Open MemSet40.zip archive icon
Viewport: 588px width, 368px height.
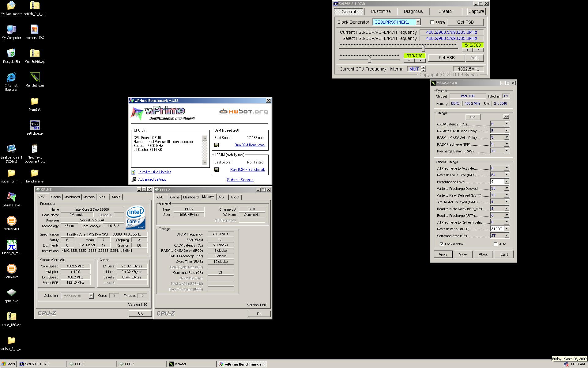[x=35, y=56]
